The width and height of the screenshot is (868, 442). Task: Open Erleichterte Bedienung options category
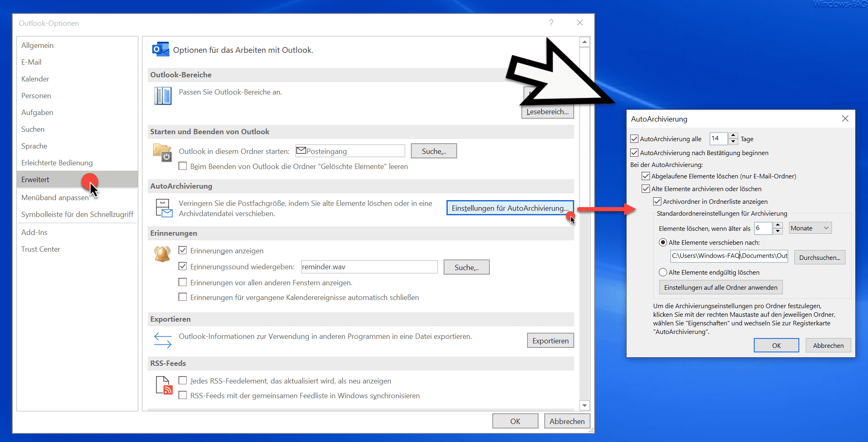(x=77, y=162)
